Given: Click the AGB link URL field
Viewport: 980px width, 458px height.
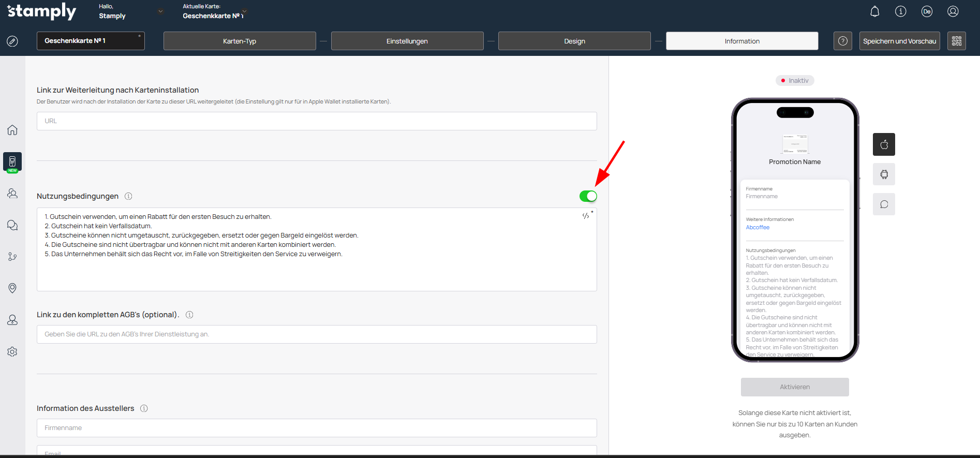Looking at the screenshot, I should 317,334.
